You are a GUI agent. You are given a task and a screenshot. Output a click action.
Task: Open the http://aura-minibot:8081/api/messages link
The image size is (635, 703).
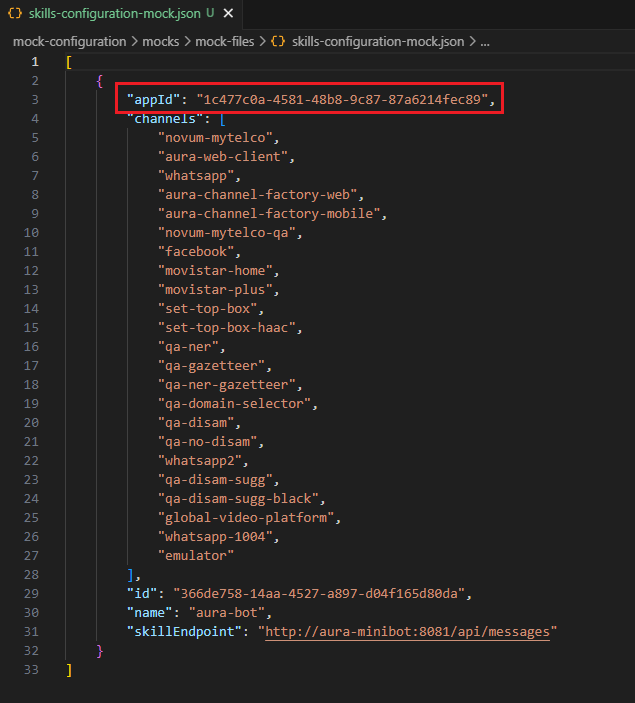coord(407,632)
